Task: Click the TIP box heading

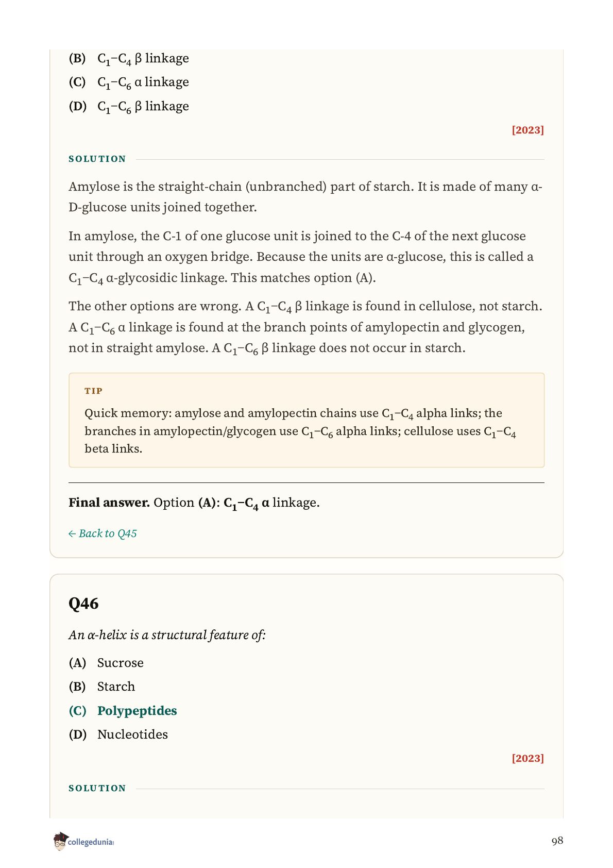Action: coord(94,391)
